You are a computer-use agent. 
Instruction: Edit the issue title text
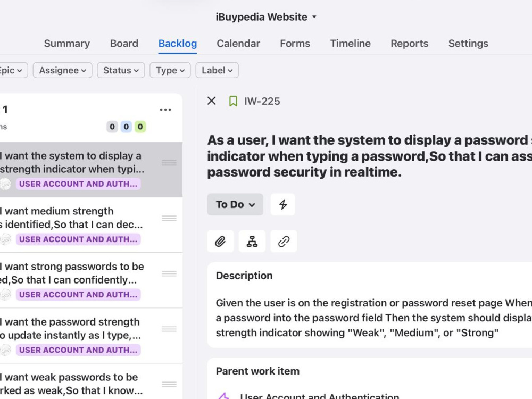tap(370, 156)
